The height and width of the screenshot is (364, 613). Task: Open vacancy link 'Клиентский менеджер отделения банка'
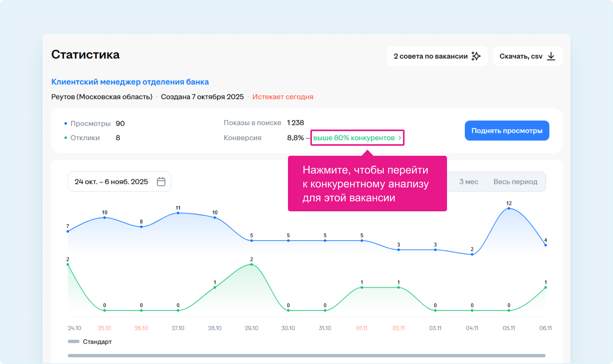tap(130, 82)
